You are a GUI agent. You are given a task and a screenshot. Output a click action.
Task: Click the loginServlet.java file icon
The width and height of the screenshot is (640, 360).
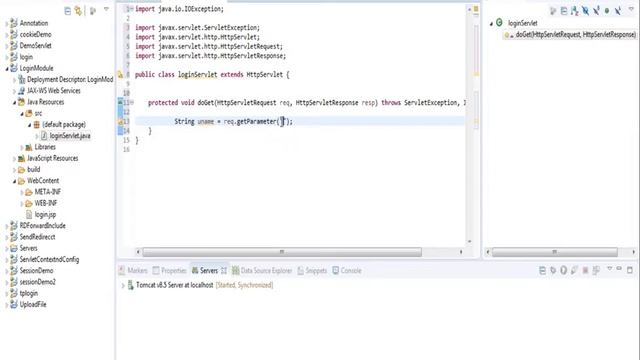[44, 136]
